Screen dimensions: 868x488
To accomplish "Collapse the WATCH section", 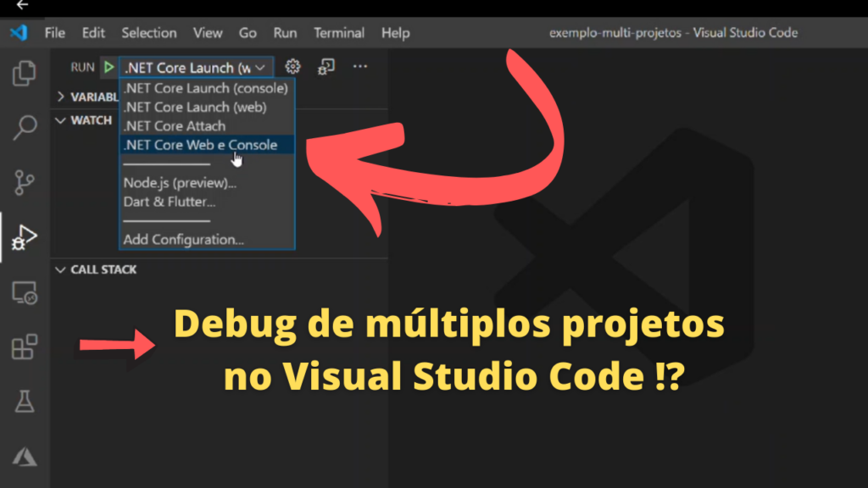I will (x=85, y=120).
